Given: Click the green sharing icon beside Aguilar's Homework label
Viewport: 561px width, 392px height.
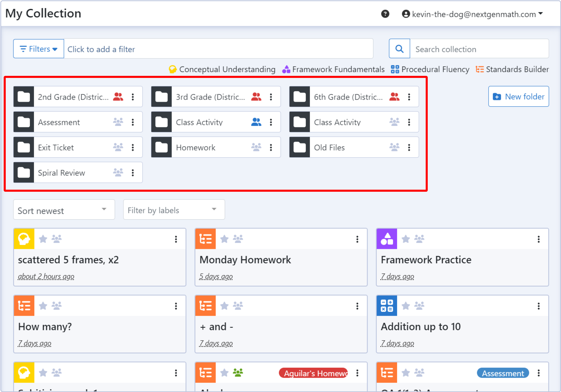Looking at the screenshot, I should tap(238, 372).
